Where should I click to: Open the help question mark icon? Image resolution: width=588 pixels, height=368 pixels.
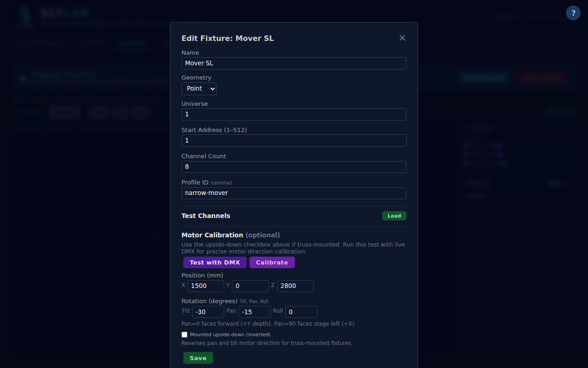coord(573,13)
